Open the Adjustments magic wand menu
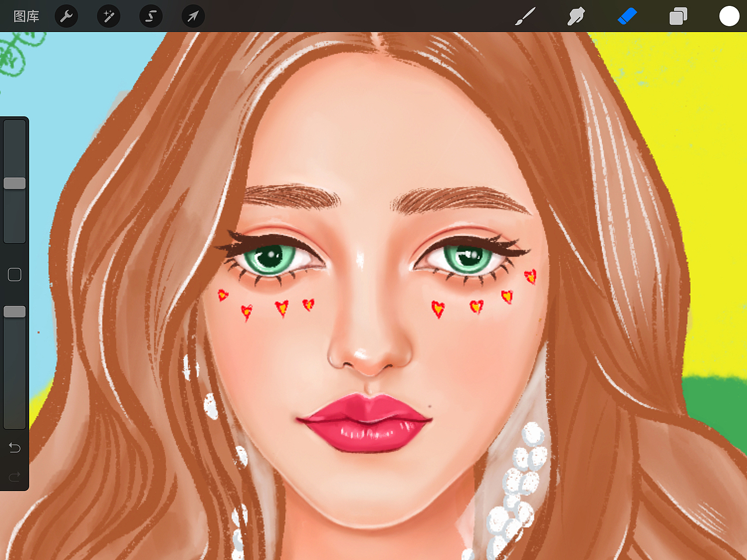 [x=108, y=16]
